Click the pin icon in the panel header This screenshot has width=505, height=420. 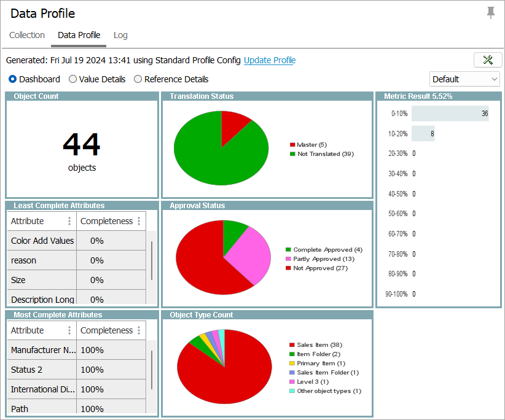point(490,13)
